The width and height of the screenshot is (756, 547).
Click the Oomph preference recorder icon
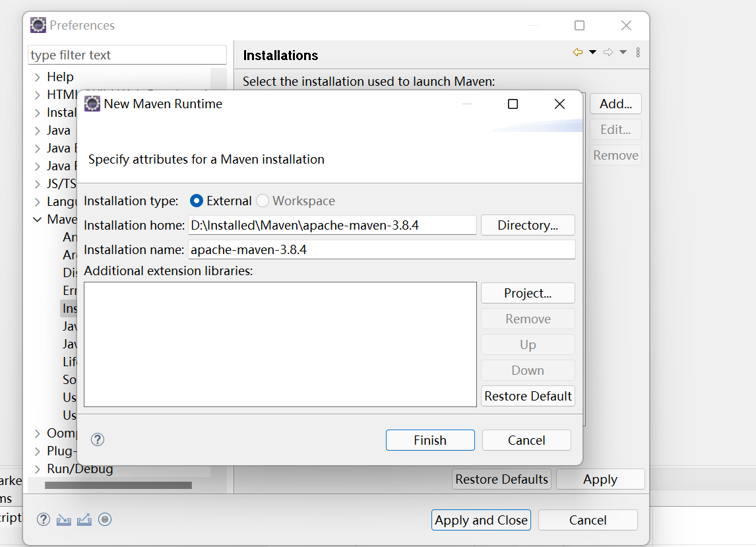point(104,519)
